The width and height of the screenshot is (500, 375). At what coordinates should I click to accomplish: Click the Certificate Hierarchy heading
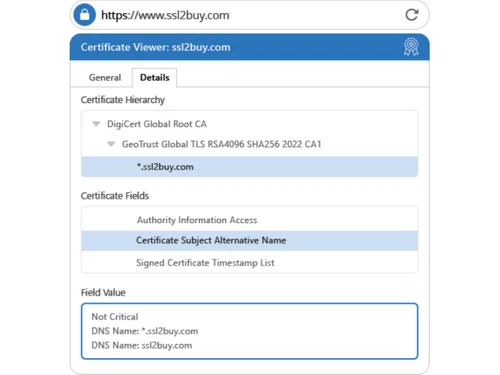[123, 100]
